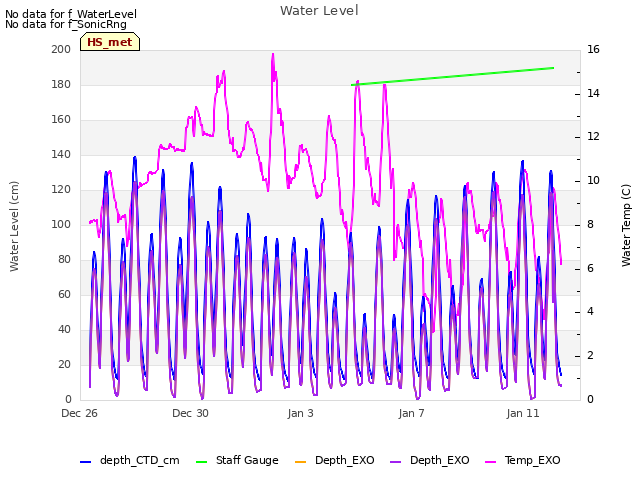Click the 200 value on left axis
The width and height of the screenshot is (640, 480).
click(x=61, y=49)
